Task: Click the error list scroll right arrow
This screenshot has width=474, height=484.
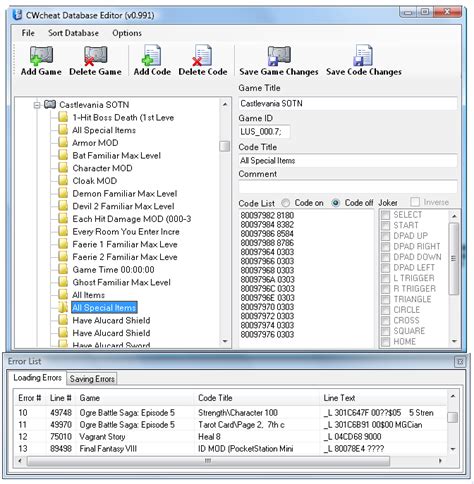Action: pos(440,461)
